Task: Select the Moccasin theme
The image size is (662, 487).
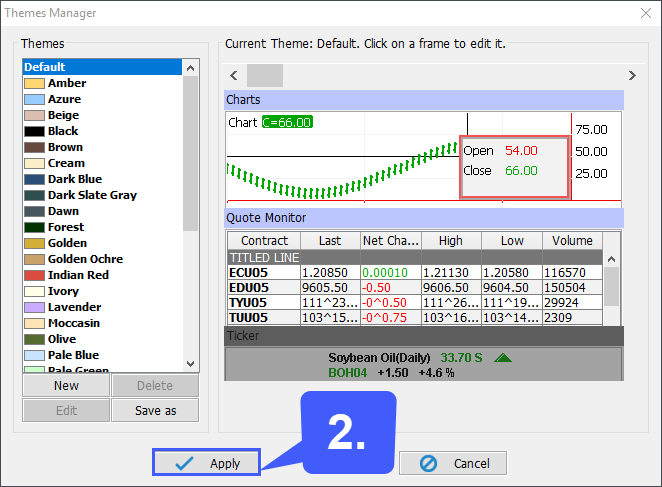Action: click(x=102, y=323)
